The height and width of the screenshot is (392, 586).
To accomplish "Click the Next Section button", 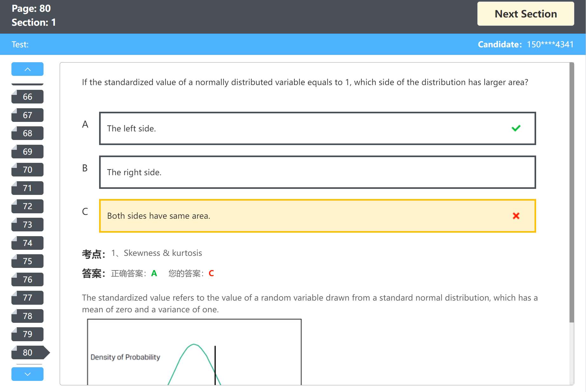I will [x=525, y=14].
